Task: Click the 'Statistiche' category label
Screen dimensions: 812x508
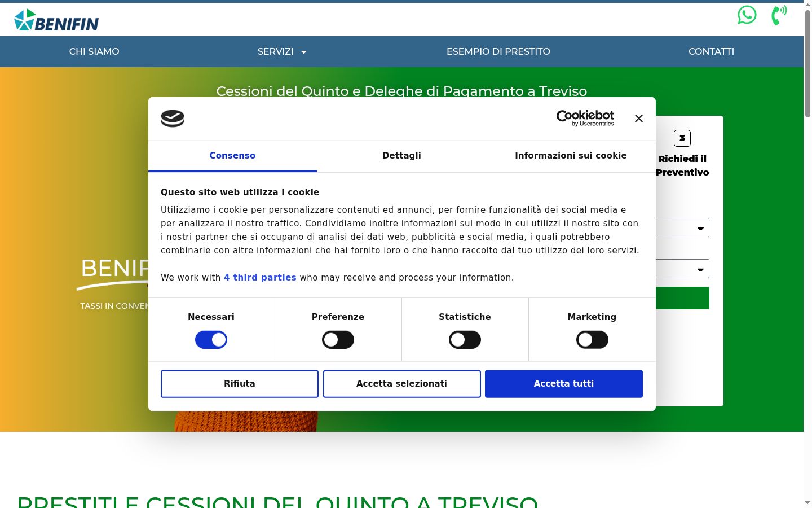Action: pyautogui.click(x=465, y=317)
